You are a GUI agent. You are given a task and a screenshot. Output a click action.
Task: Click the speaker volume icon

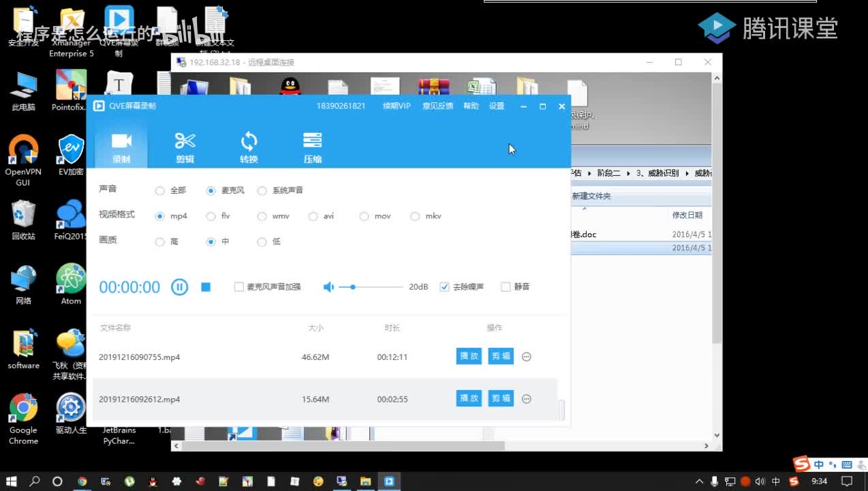(x=328, y=287)
